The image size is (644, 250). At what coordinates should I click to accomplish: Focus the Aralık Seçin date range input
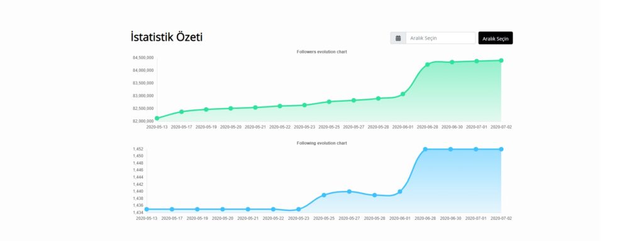441,38
